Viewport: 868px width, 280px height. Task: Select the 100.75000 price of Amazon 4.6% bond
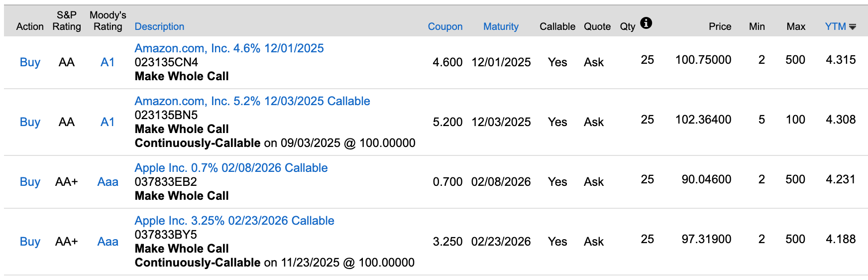pyautogui.click(x=703, y=60)
